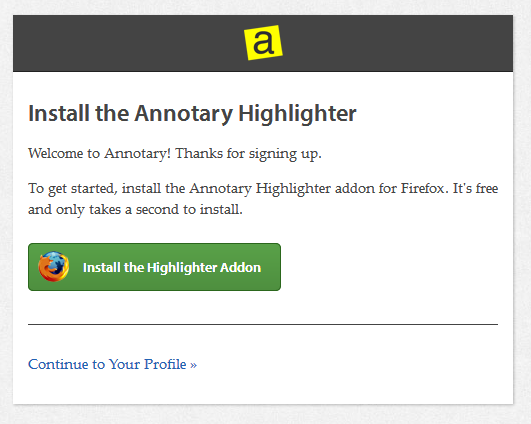Click the dark header bar right of the logo
This screenshot has height=424, width=531.
click(398, 43)
